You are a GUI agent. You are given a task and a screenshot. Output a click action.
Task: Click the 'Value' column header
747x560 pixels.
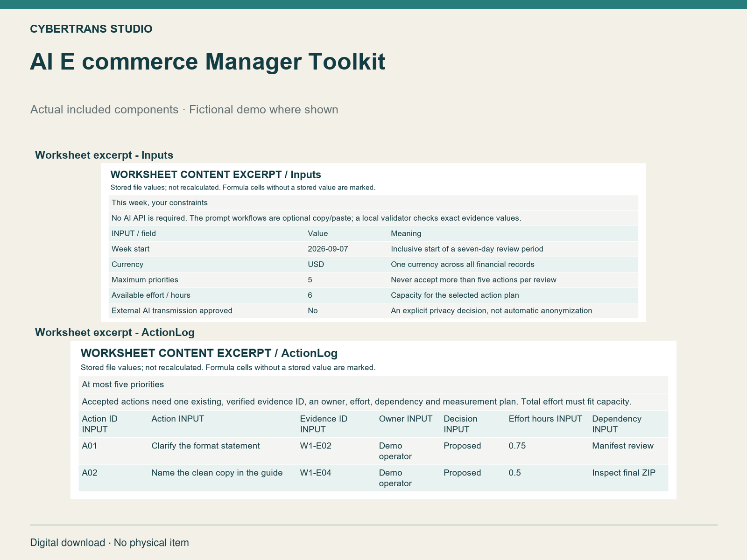(x=318, y=233)
